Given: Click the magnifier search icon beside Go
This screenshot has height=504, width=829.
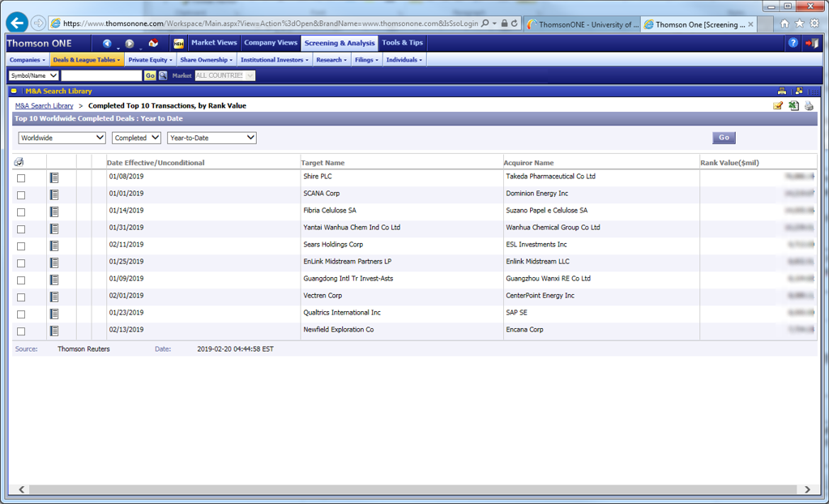Looking at the screenshot, I should click(x=163, y=75).
